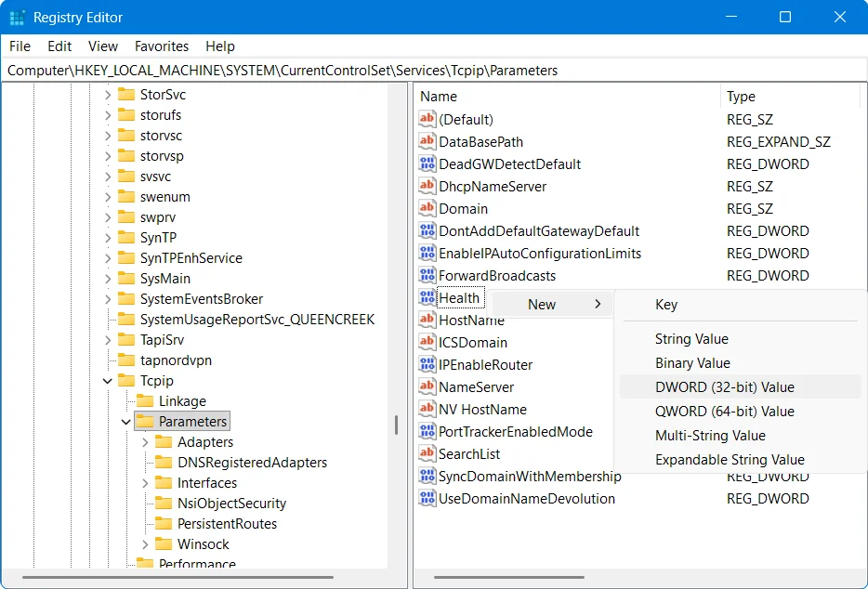Click the (Default) string value icon

(x=427, y=119)
